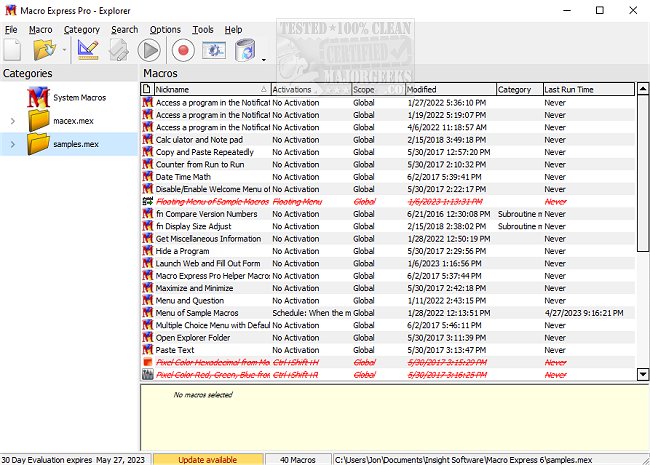Click the New file toolbar icon
The height and width of the screenshot is (465, 650).
point(12,50)
